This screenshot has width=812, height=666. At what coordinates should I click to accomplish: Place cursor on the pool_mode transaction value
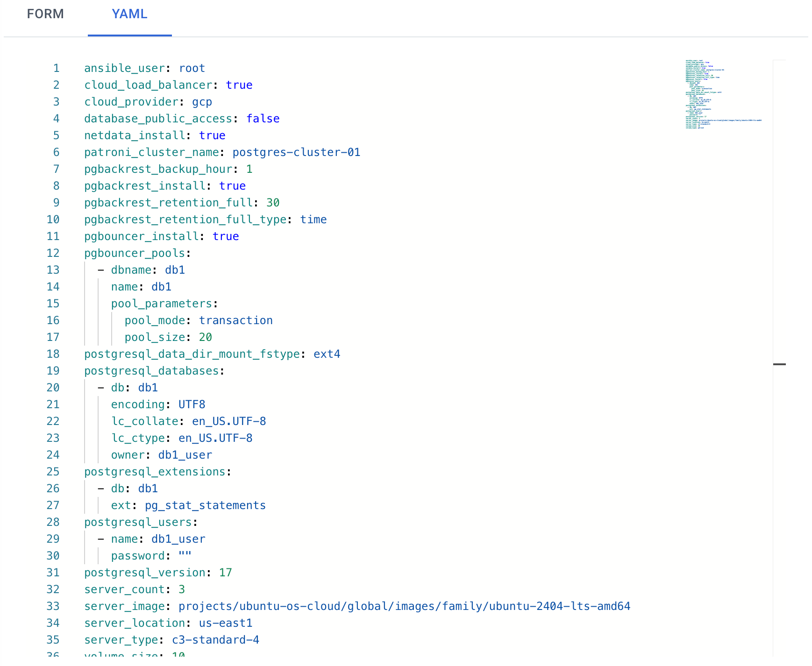(236, 320)
